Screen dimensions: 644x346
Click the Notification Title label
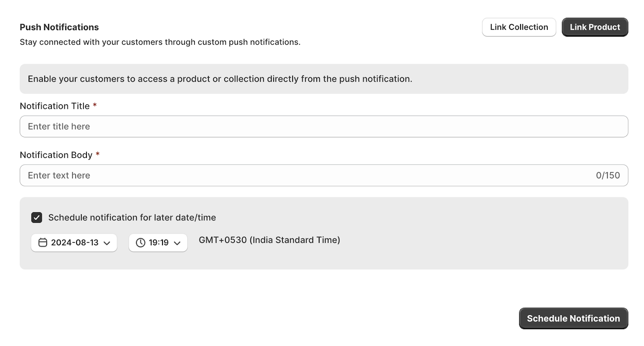point(55,106)
